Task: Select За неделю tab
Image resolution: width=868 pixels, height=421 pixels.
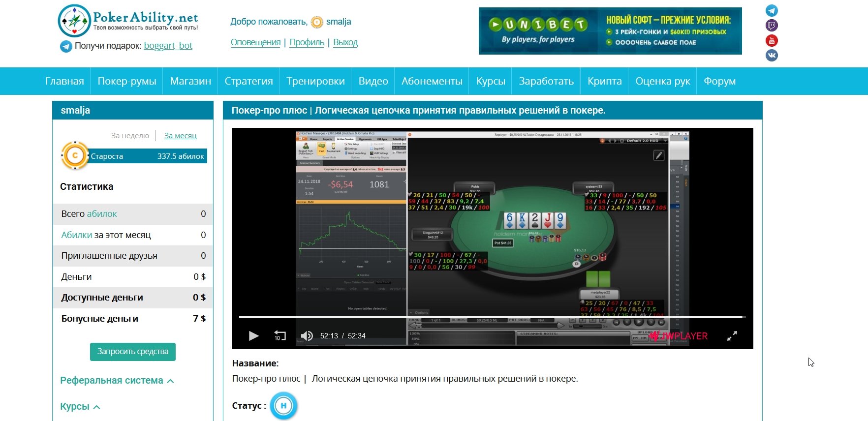Action: pos(130,136)
